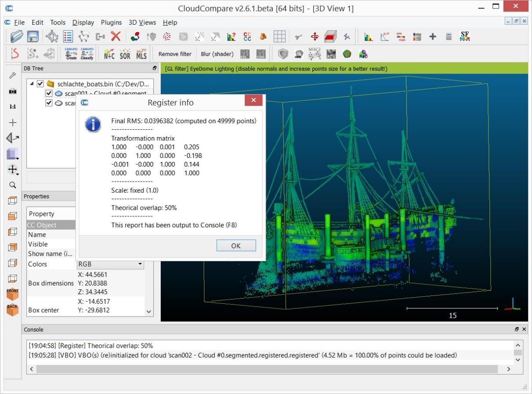Click the Remove filter button

click(175, 54)
